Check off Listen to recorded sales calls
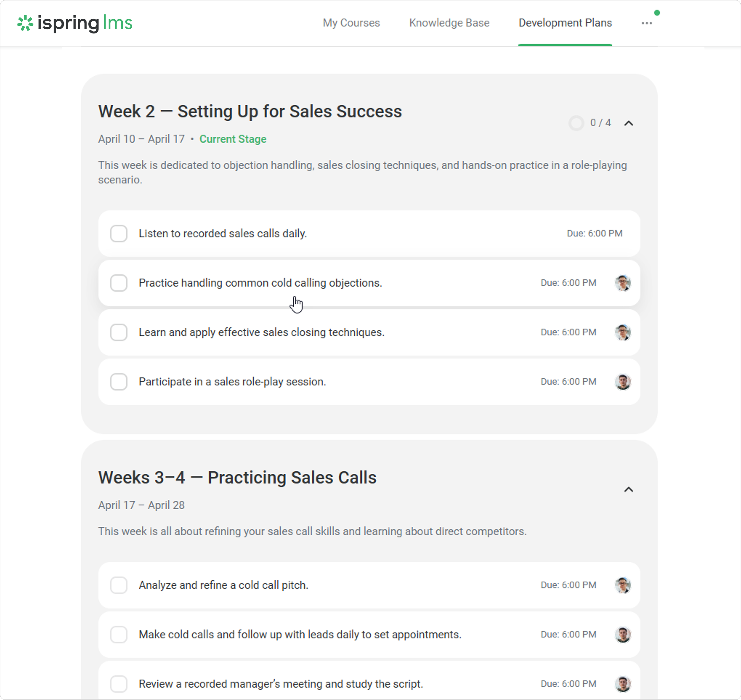Image resolution: width=741 pixels, height=700 pixels. coord(119,234)
